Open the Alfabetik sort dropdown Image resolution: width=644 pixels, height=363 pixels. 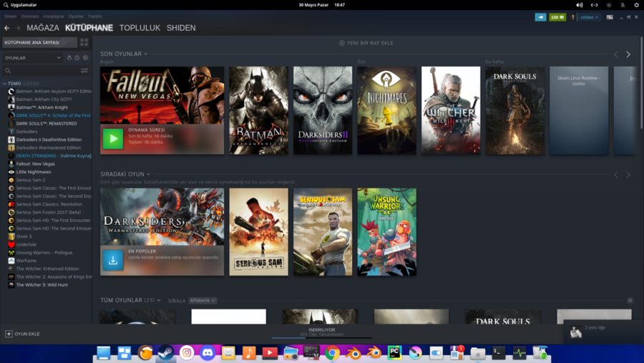pos(203,301)
